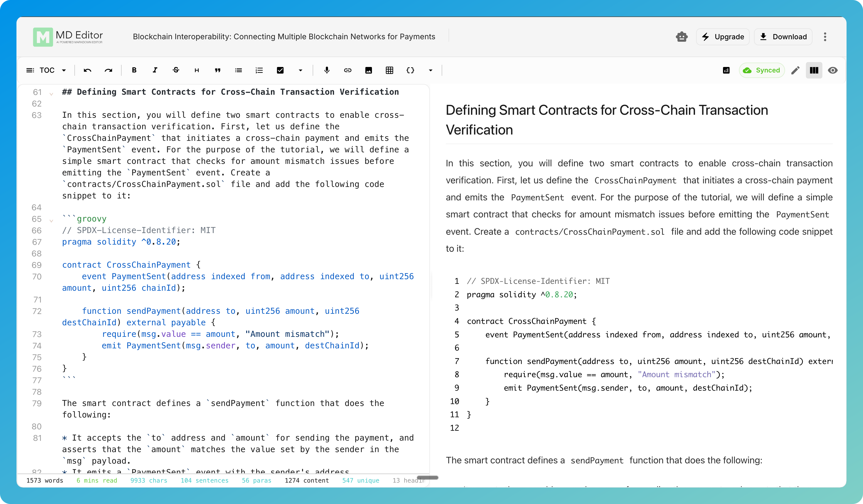Viewport: 863px width, 504px height.
Task: Click the '1573 words' status entry
Action: (x=45, y=480)
